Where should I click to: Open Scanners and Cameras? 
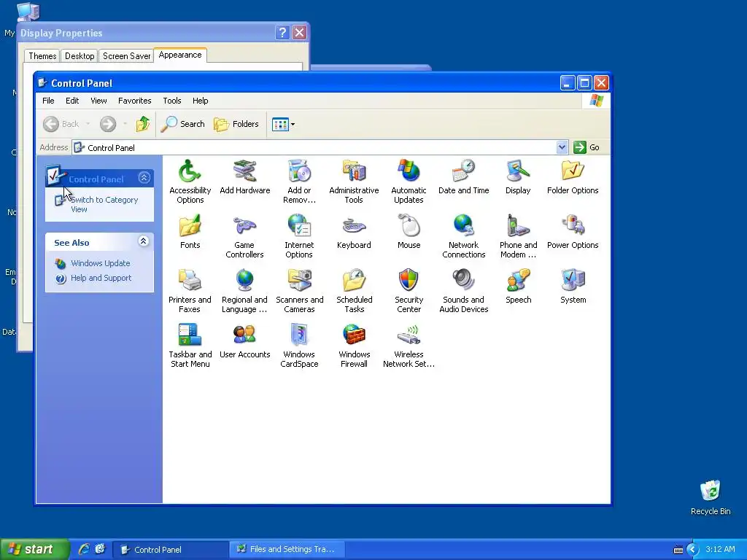pos(299,291)
